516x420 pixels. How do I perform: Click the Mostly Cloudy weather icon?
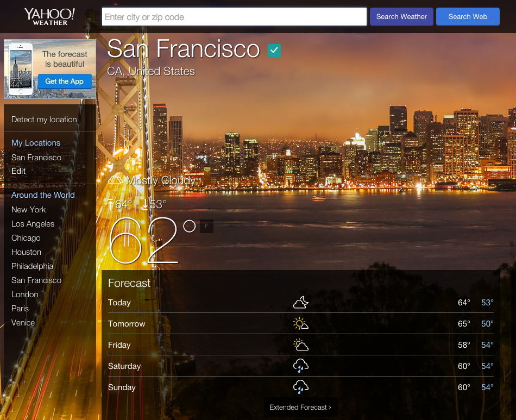(115, 179)
